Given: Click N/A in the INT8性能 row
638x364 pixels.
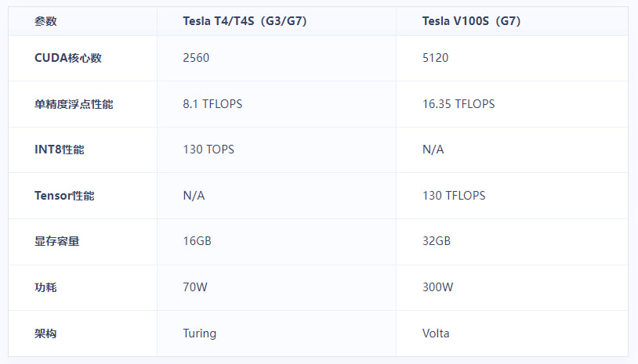Looking at the screenshot, I should [433, 150].
